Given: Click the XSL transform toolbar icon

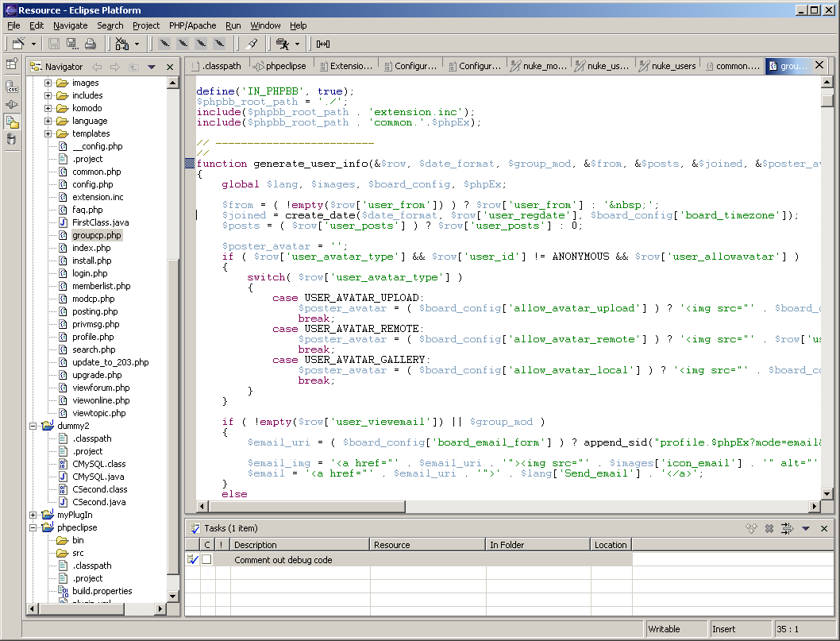Looking at the screenshot, I should tap(122, 44).
